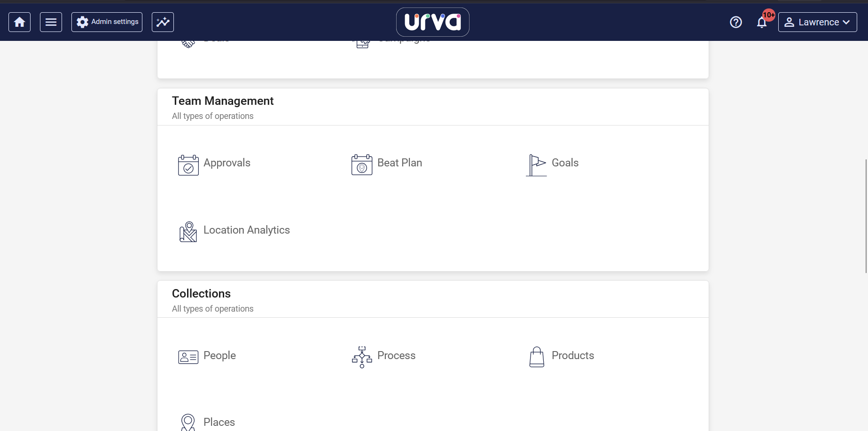The height and width of the screenshot is (431, 868).
Task: Open Admin settings
Action: (x=107, y=22)
